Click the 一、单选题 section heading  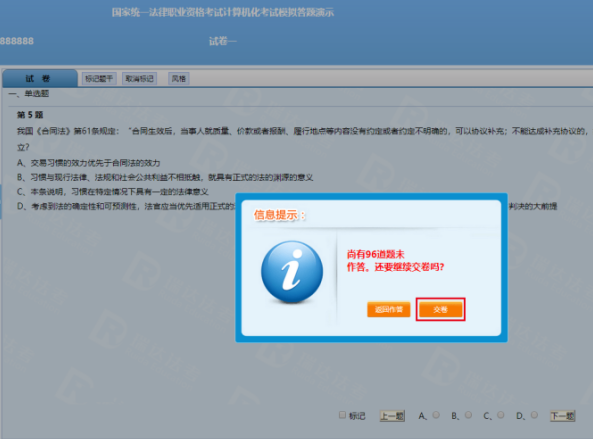pos(29,93)
